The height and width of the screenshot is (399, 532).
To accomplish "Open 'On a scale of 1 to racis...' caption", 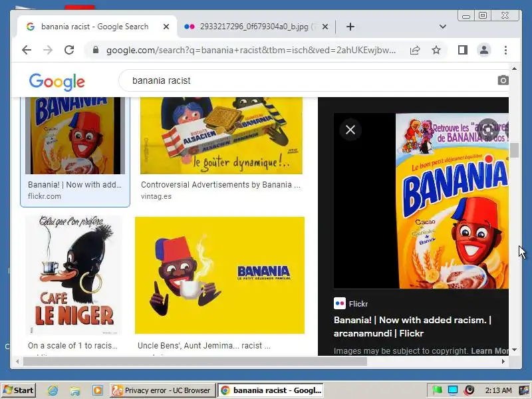I will coord(72,345).
